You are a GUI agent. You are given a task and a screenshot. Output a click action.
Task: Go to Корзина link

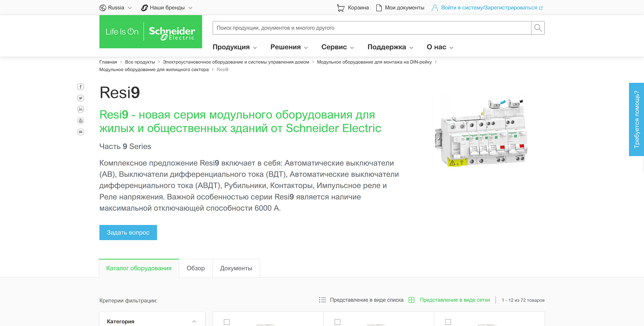(358, 8)
